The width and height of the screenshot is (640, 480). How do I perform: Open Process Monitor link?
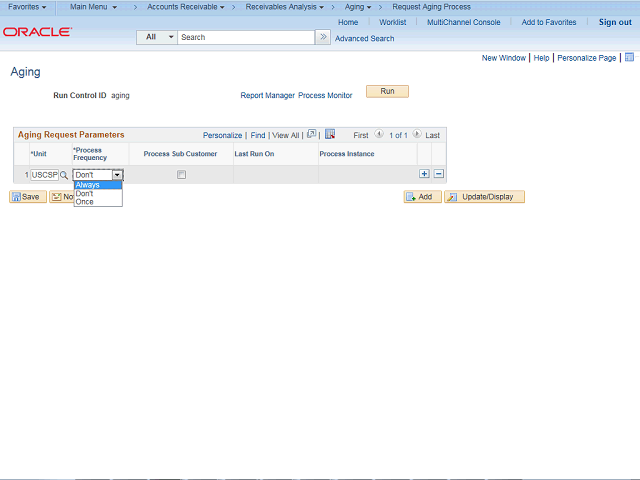point(325,95)
